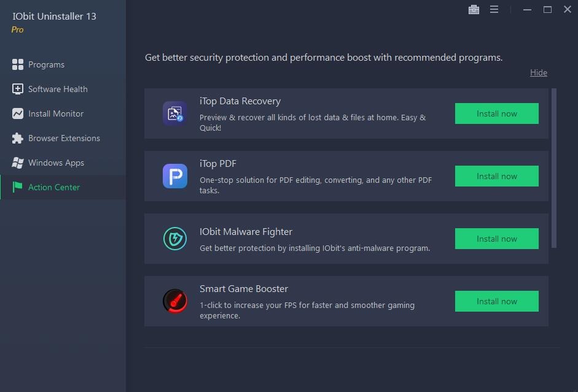This screenshot has height=392, width=578.
Task: Switch to the Action Center section
Action: pos(53,186)
